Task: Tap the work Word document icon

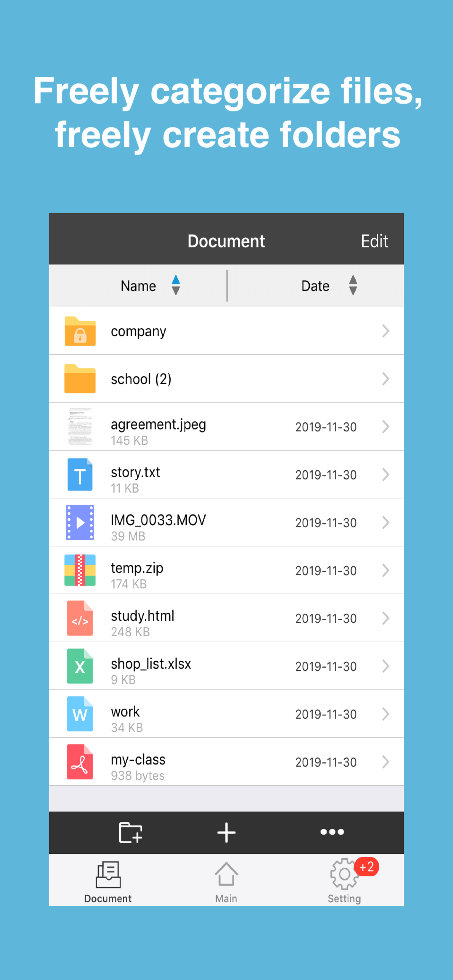Action: coord(80,714)
